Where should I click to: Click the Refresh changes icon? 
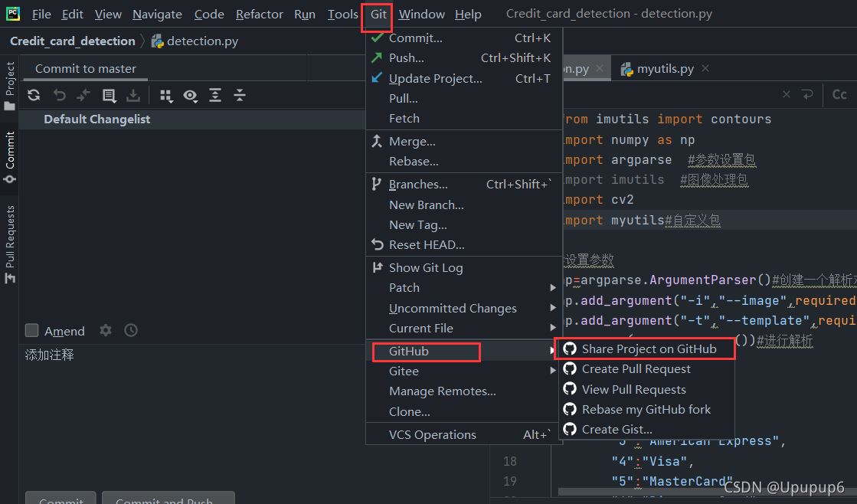click(x=34, y=95)
